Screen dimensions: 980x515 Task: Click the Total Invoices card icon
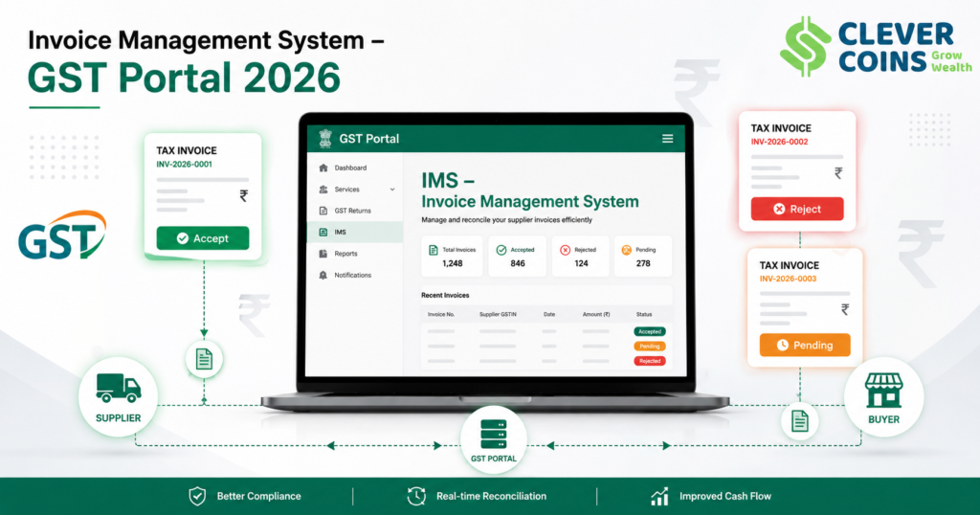tap(434, 250)
